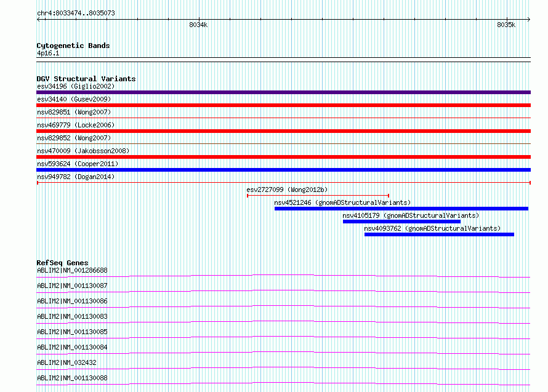Select the blue nsv4105179 variant bar
548x392 pixels.
pos(401,222)
